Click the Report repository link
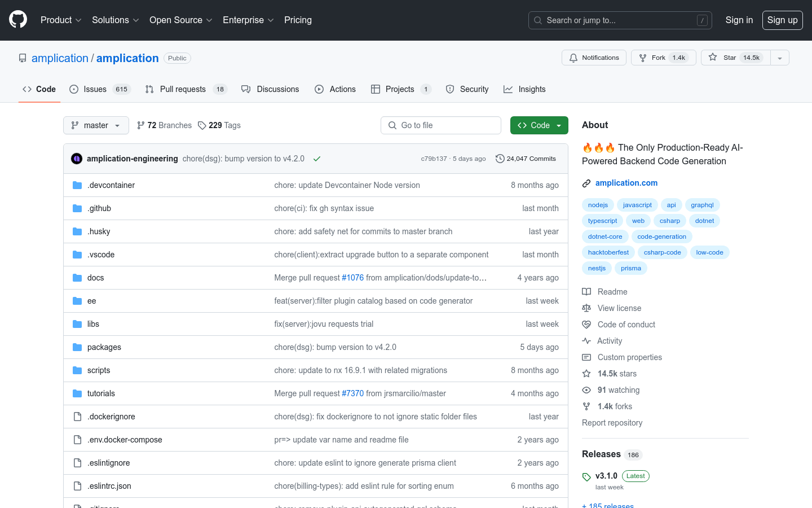Screen dimensions: 812x508 coord(612,423)
